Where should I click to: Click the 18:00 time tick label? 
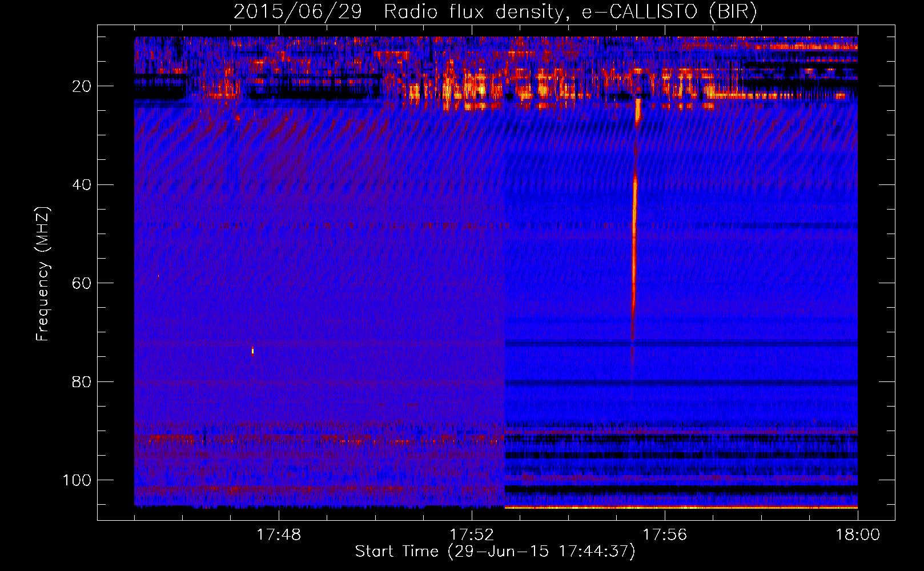[858, 535]
